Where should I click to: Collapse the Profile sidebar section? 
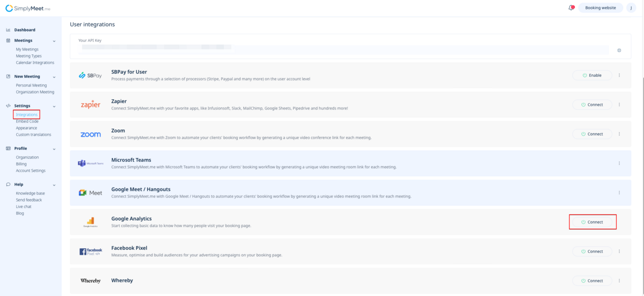click(54, 149)
